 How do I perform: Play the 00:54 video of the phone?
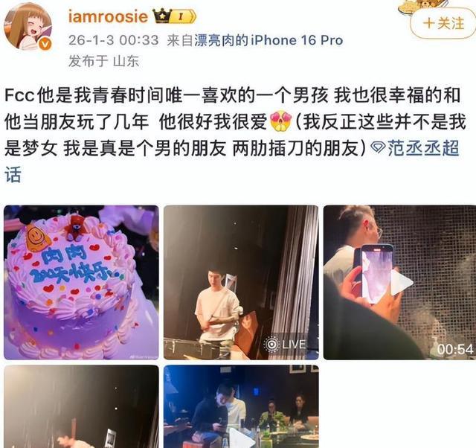pyautogui.click(x=401, y=283)
